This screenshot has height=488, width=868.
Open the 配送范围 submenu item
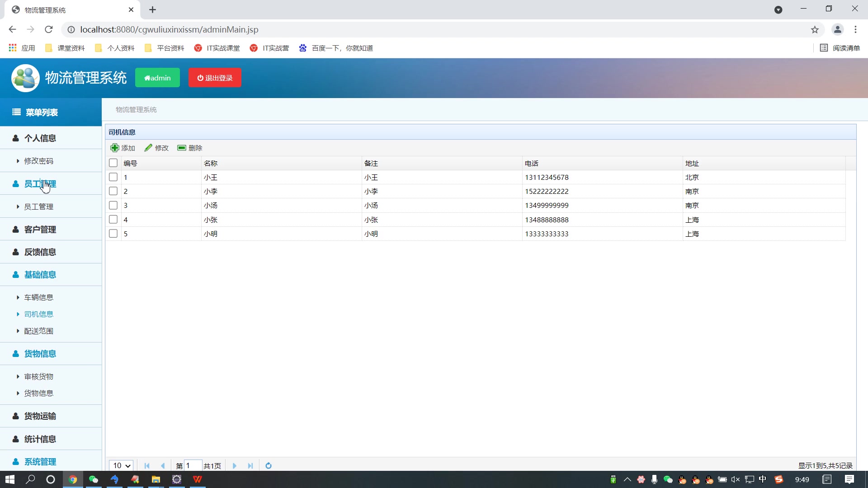[x=38, y=331]
